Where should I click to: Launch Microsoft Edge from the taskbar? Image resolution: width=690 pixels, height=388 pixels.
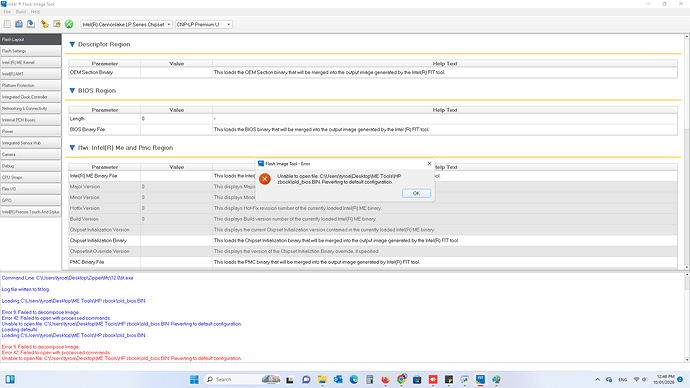[354, 379]
